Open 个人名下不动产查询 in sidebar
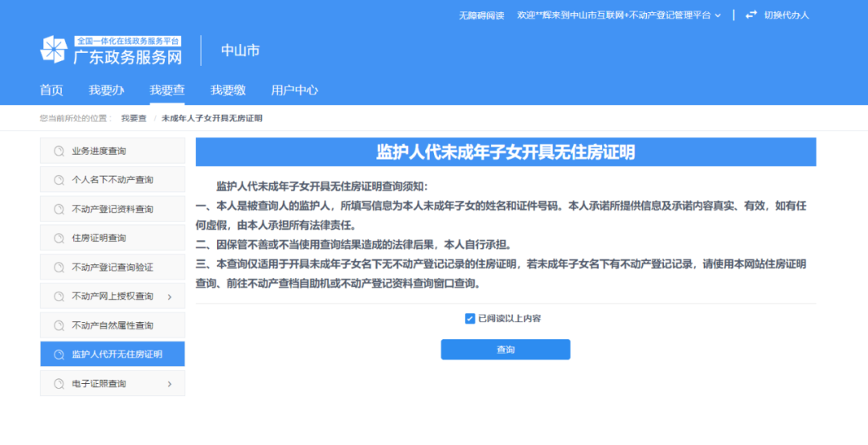The width and height of the screenshot is (868, 445). click(x=113, y=180)
